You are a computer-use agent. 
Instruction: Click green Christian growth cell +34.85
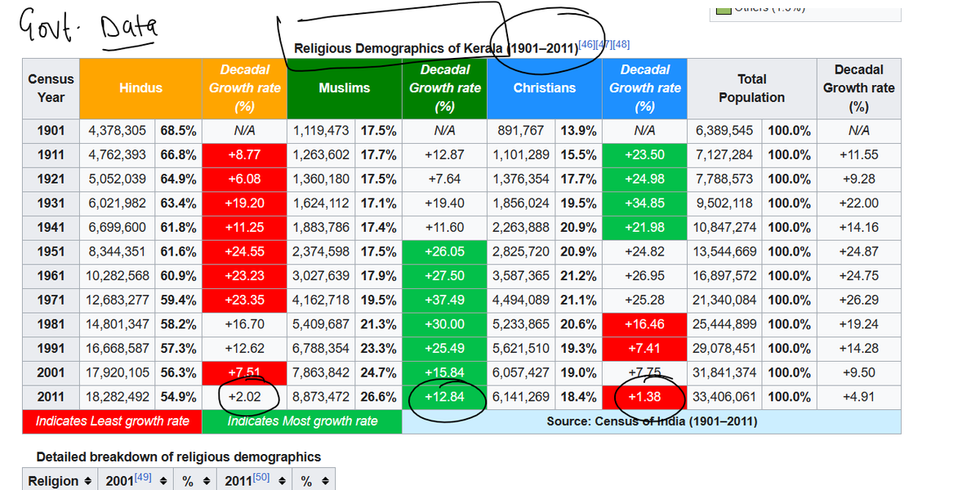coord(644,203)
